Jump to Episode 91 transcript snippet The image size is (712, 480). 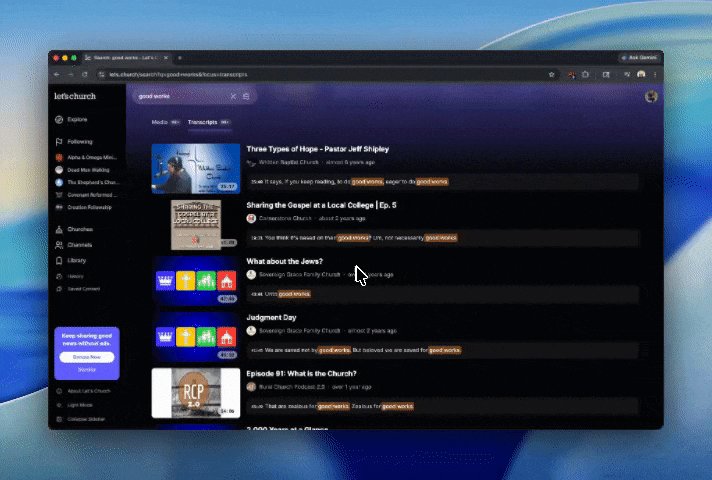tap(442, 406)
